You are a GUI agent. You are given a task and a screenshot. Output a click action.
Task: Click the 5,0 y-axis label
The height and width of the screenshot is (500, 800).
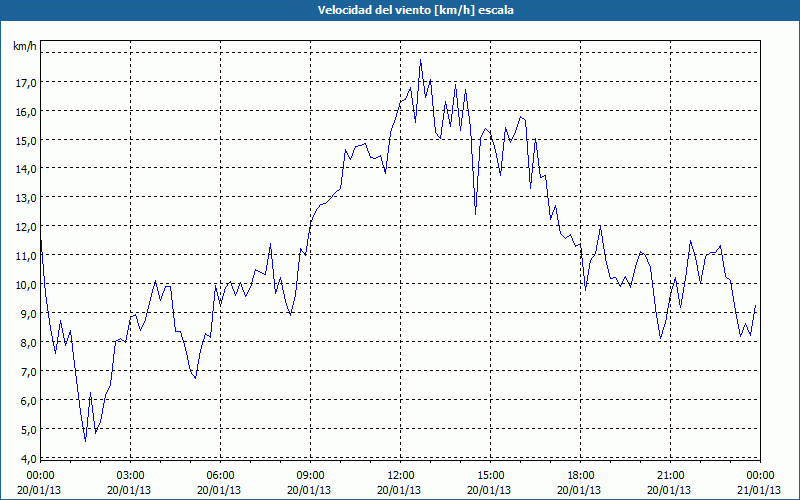tap(28, 429)
